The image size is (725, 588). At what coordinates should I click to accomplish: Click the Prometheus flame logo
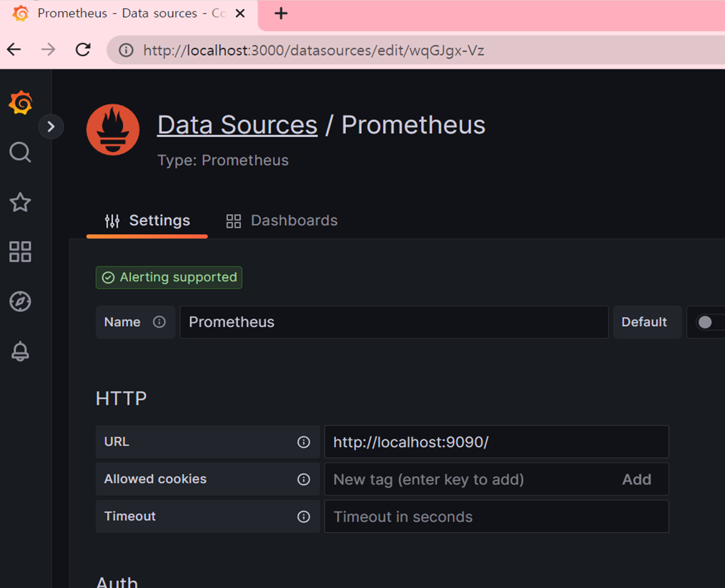(113, 130)
